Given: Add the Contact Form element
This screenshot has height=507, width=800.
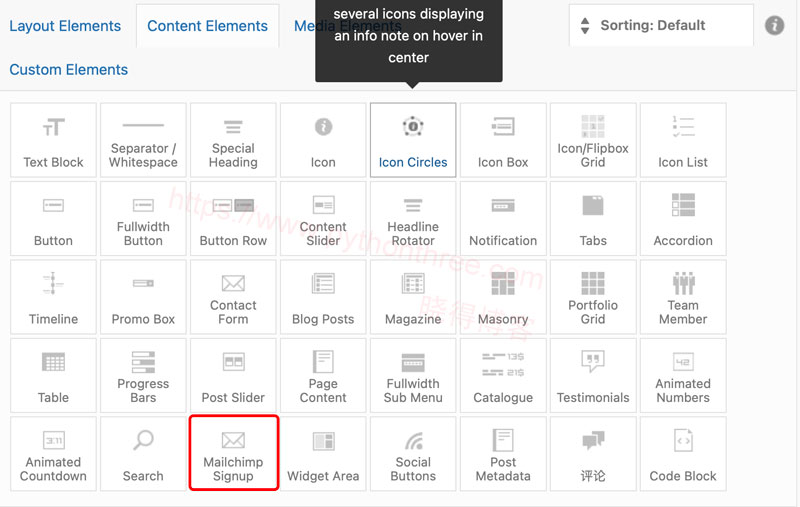Looking at the screenshot, I should coord(233,297).
